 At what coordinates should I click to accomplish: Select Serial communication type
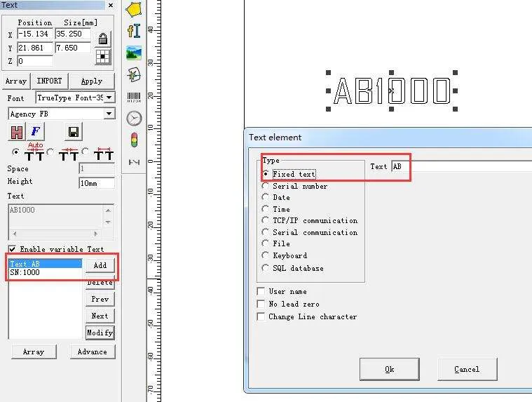coord(266,232)
